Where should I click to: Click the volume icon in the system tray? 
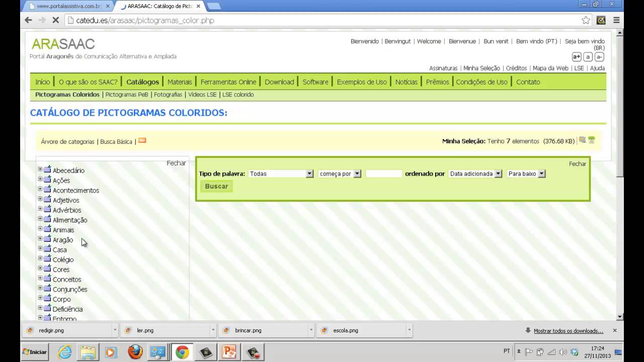coord(563,352)
